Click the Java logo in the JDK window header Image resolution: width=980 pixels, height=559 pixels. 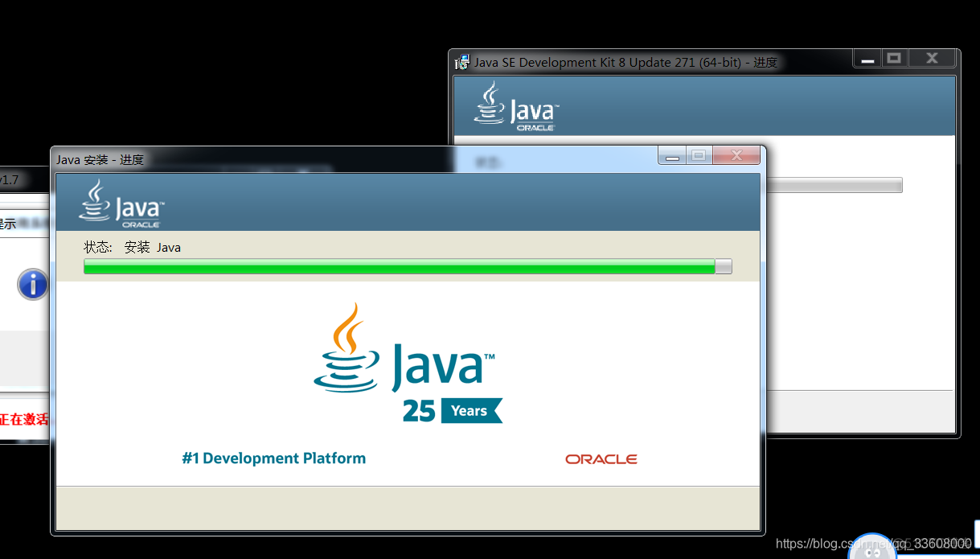516,106
